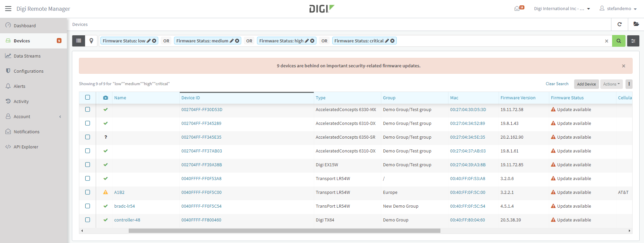Select the checkbox for 002704FF-FF345289
This screenshot has width=644, height=243.
click(x=88, y=123)
